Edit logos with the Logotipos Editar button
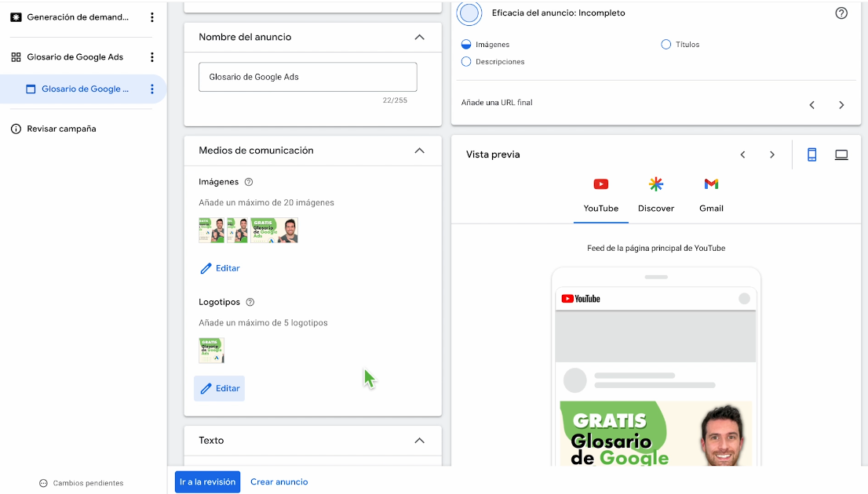868x494 pixels. pyautogui.click(x=219, y=388)
